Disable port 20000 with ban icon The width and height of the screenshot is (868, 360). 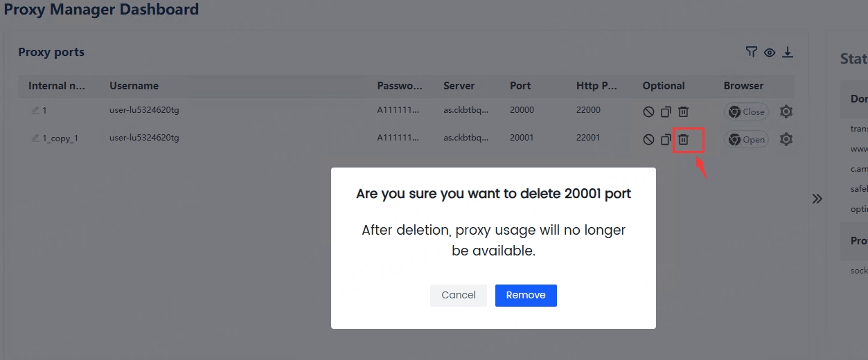coord(648,111)
